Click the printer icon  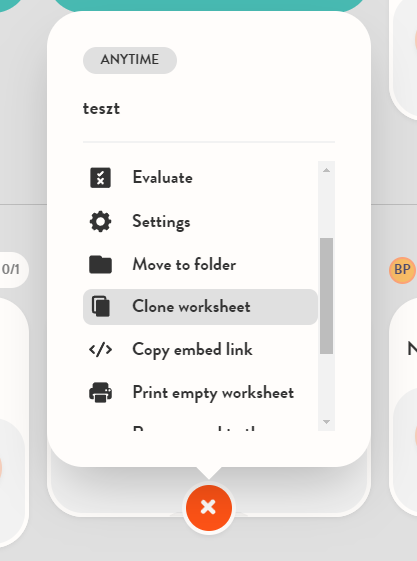[x=100, y=392]
